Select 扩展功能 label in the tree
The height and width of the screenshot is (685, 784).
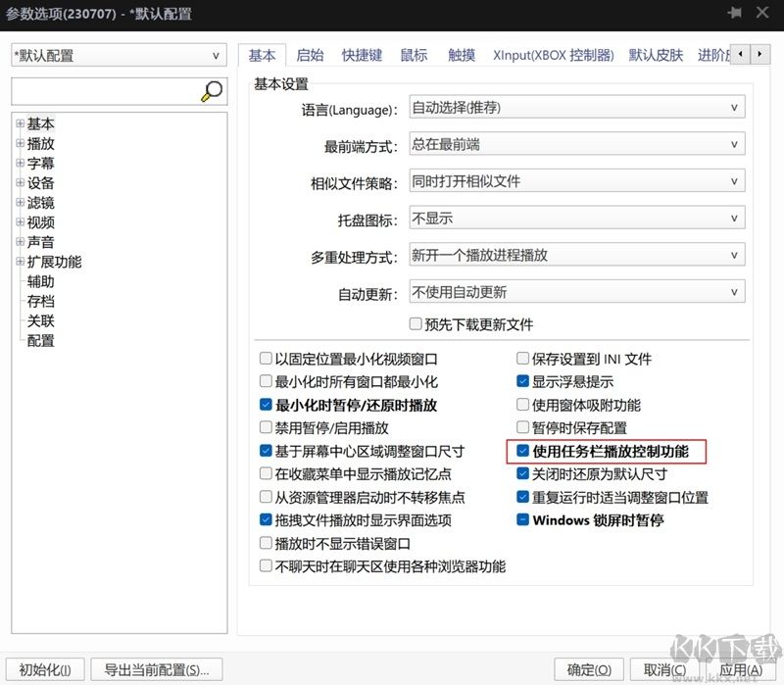54,262
